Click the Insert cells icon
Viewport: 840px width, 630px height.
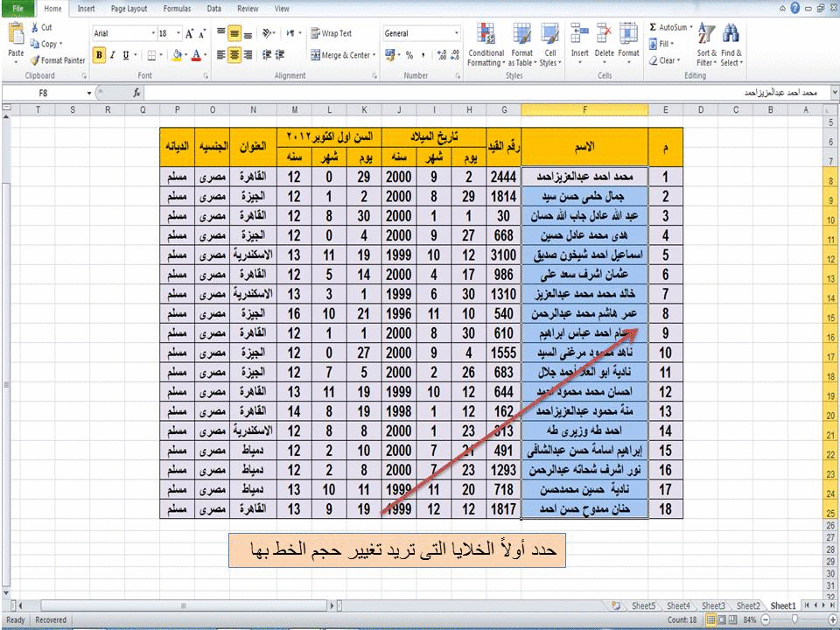(579, 34)
